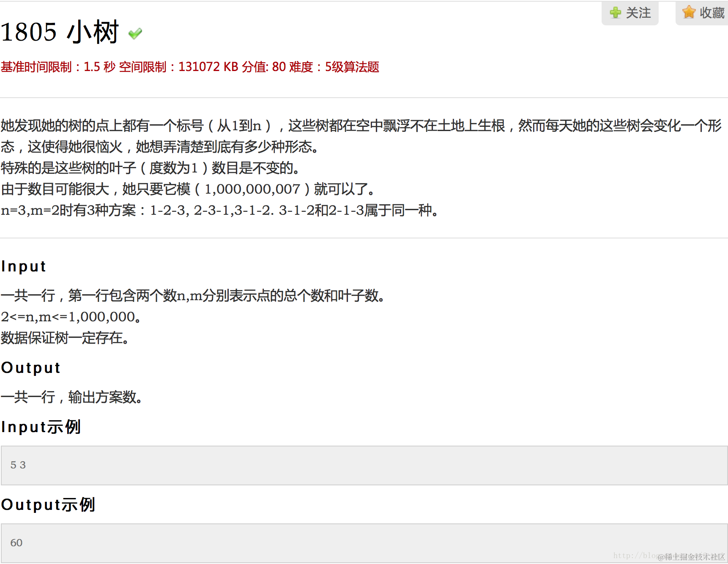Click the modulo line mentioning 1,000,000,007

(x=188, y=189)
